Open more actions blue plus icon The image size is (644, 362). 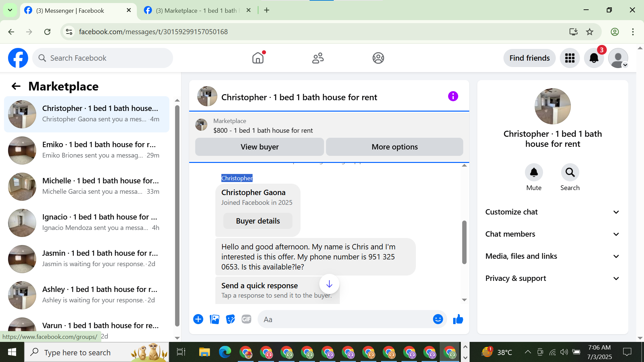point(198,319)
